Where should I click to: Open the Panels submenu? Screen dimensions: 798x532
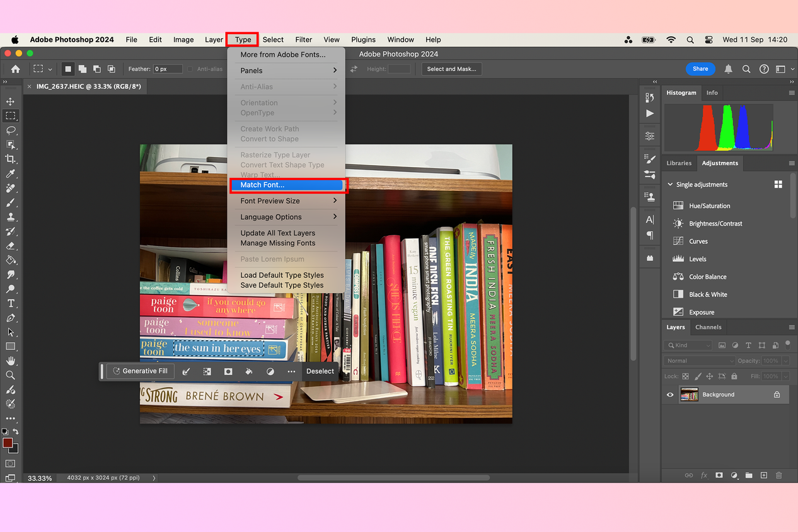pyautogui.click(x=289, y=71)
